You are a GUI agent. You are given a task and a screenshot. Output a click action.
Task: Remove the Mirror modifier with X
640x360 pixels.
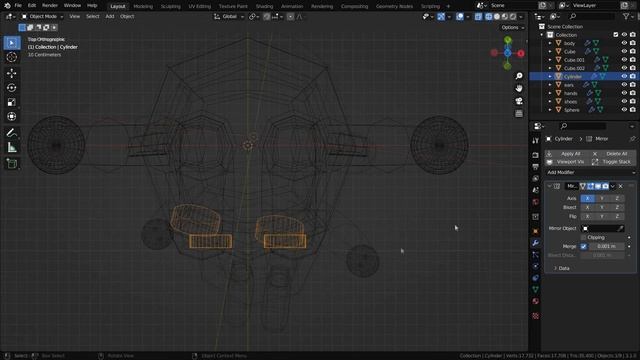[x=621, y=186]
